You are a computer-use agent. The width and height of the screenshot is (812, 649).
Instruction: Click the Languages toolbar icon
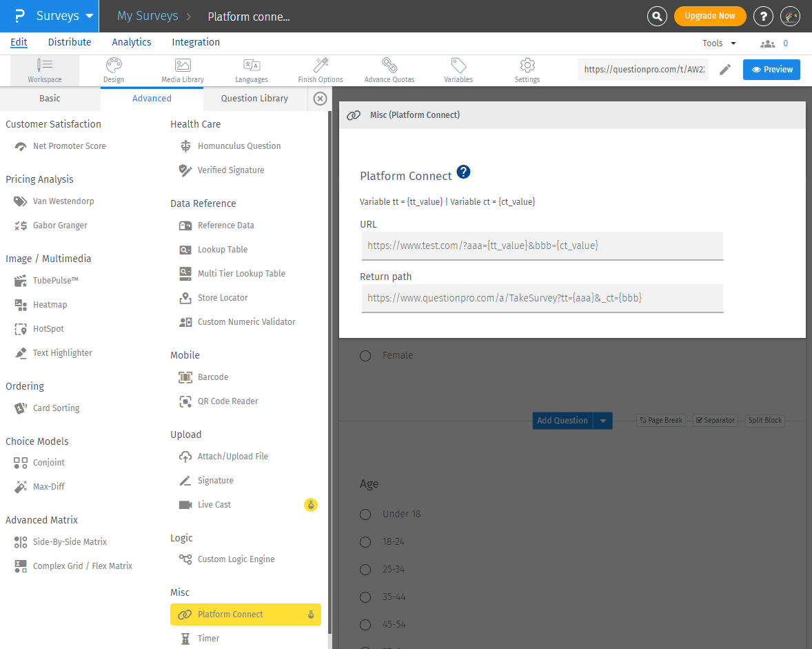(x=252, y=66)
